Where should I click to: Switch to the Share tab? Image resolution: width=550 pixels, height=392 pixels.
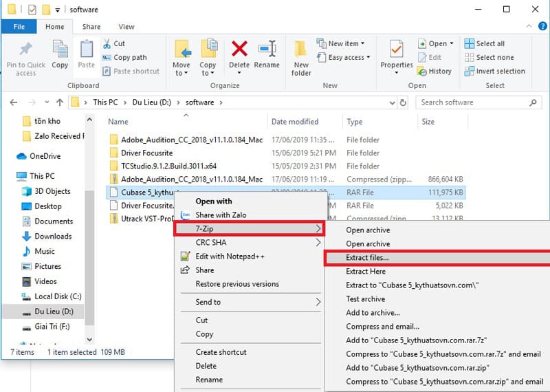(x=91, y=27)
